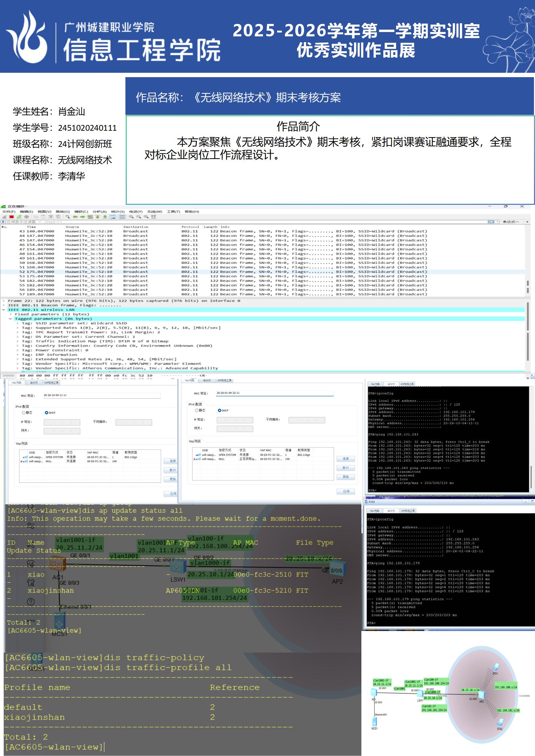
Task: Click the red stop capture icon
Action: click(11, 217)
